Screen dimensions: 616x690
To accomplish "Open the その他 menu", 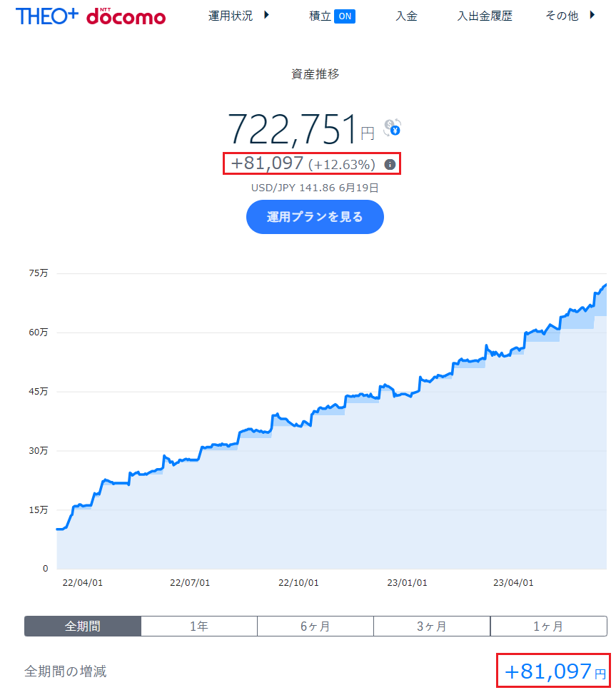I will [562, 16].
